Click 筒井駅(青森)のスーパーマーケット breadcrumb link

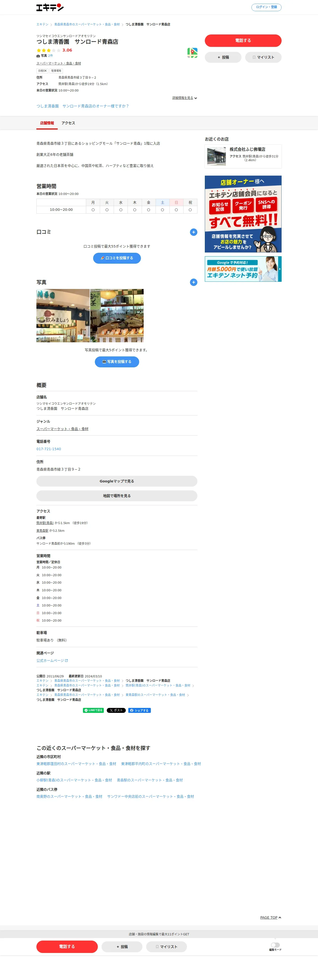pyautogui.click(x=158, y=685)
